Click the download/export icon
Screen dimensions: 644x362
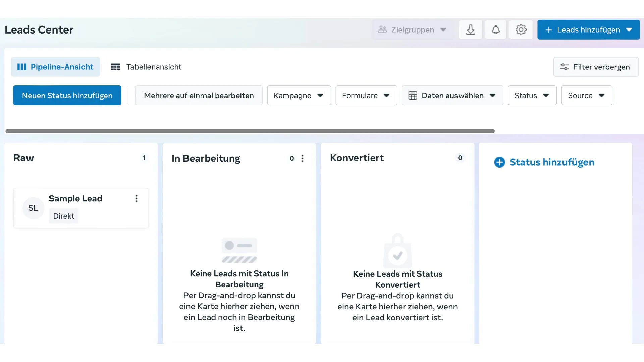point(471,29)
